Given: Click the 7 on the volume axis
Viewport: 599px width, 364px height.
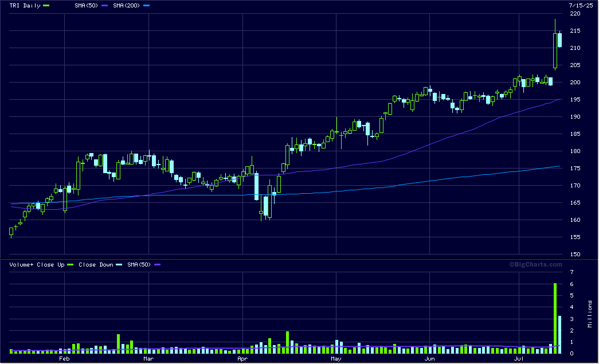Looking at the screenshot, I should 571,272.
